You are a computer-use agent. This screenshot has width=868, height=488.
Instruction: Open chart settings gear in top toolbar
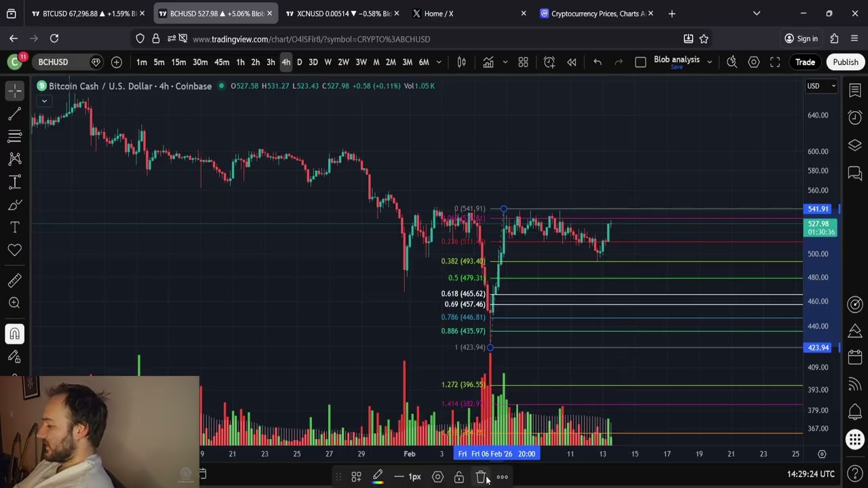[x=753, y=62]
